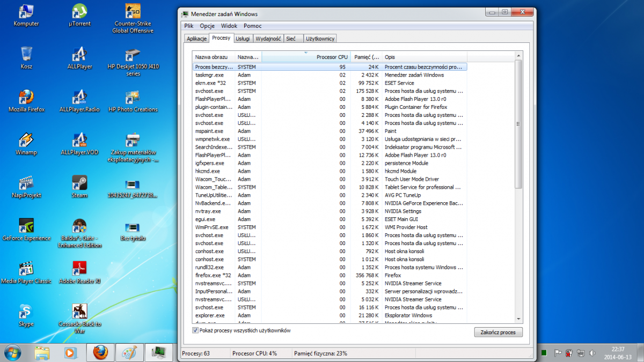Click the Cossacks Back to War icon

point(79,319)
